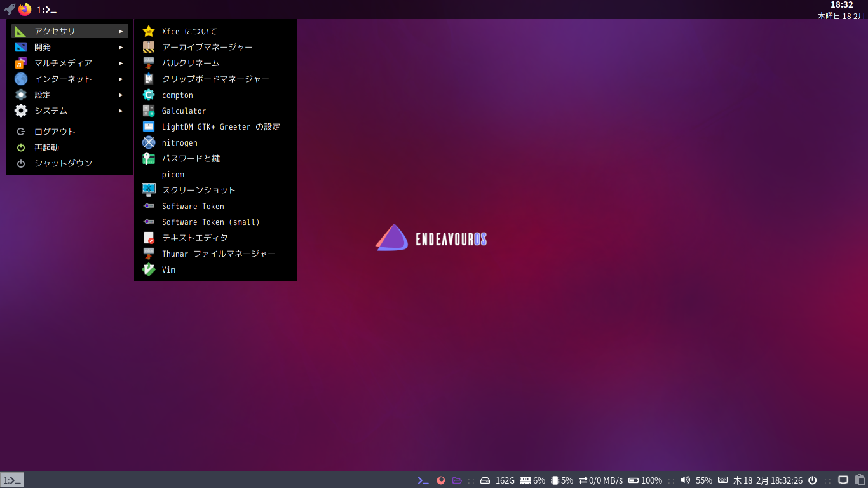Select the terminal window entry in top panel

click(46, 10)
